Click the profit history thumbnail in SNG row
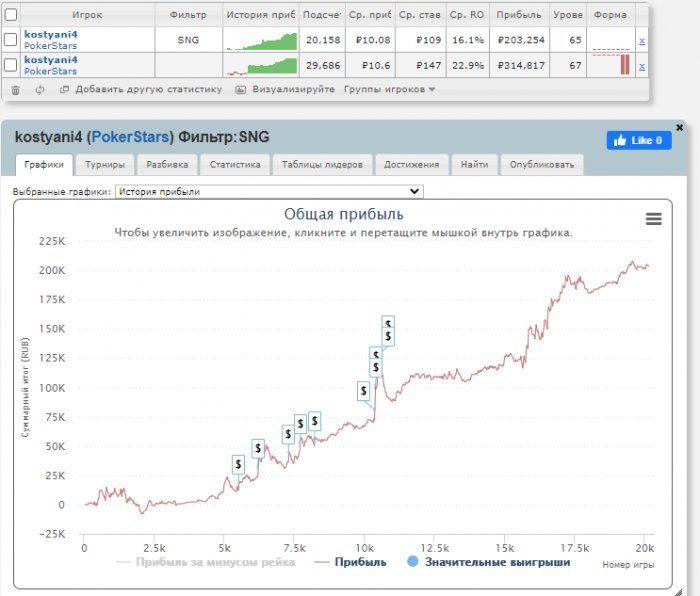 click(261, 41)
